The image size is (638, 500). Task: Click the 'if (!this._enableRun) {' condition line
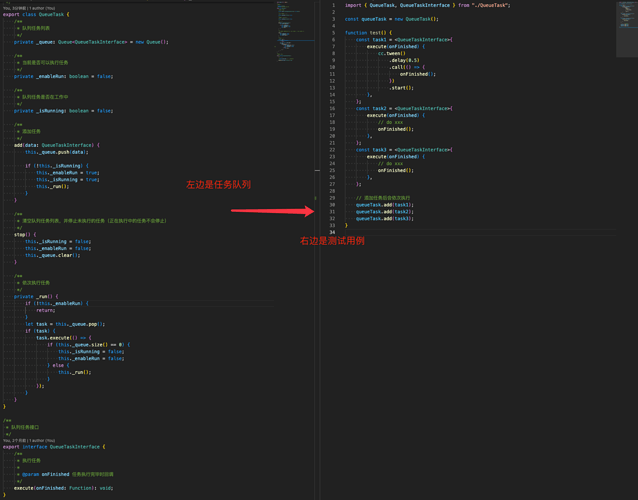(57, 303)
